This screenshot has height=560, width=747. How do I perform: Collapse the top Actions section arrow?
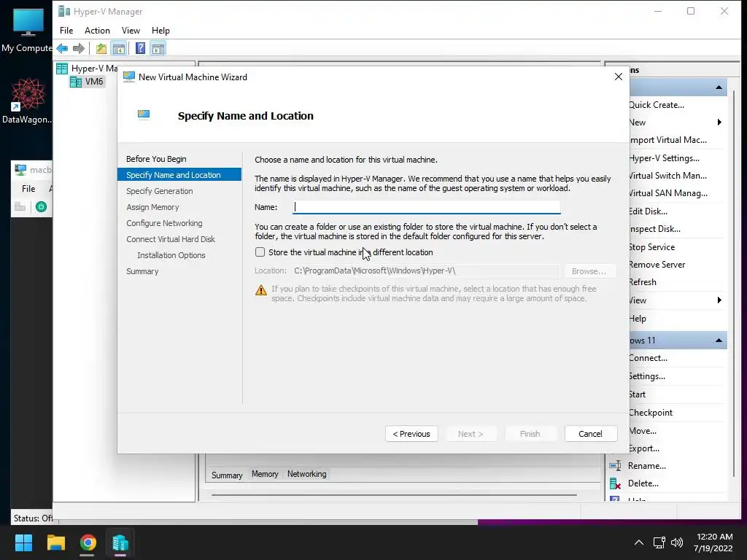(x=719, y=87)
